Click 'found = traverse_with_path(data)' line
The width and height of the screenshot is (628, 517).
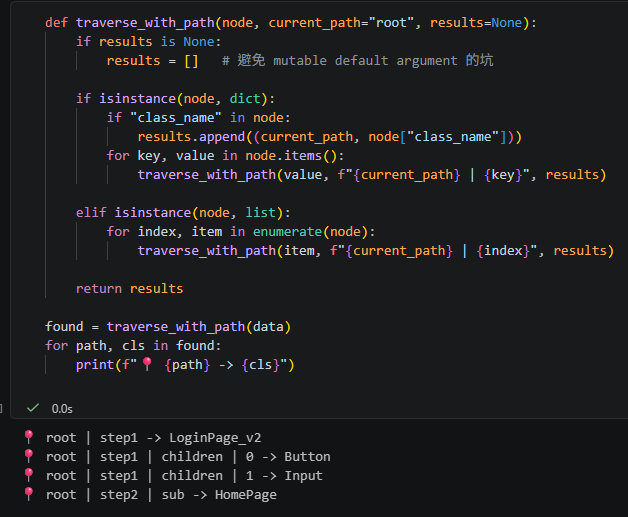[x=168, y=327]
